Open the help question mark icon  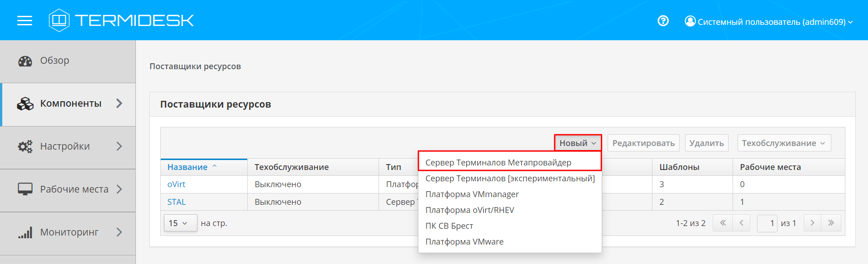pos(663,21)
